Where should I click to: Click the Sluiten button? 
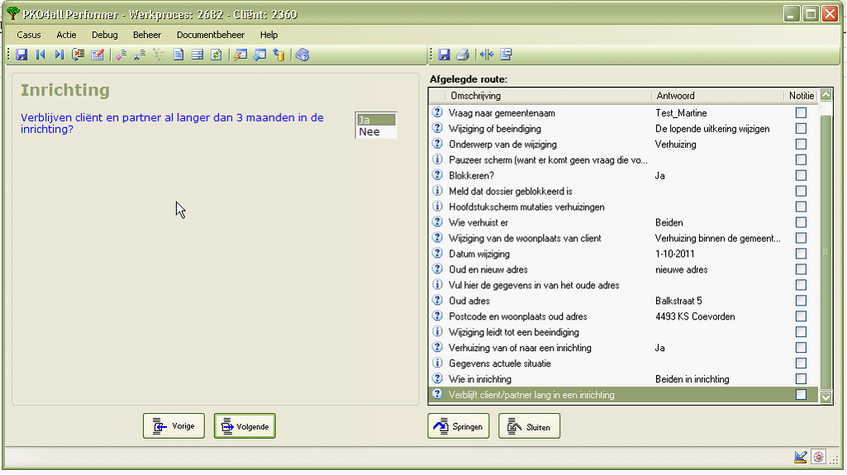pos(529,426)
